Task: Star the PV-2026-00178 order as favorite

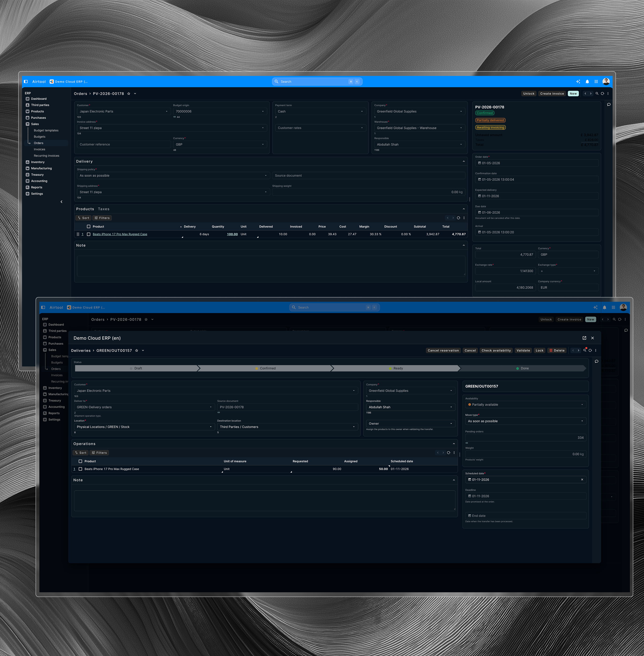Action: [128, 94]
